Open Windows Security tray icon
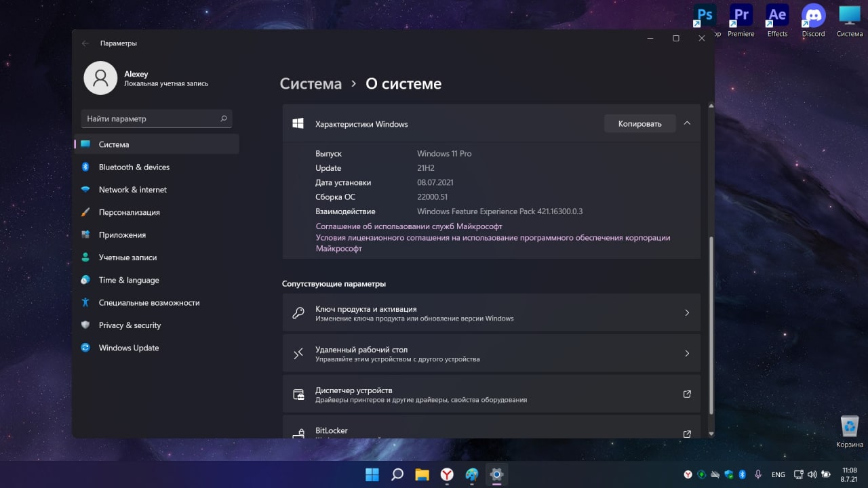This screenshot has width=868, height=488. pyautogui.click(x=729, y=474)
